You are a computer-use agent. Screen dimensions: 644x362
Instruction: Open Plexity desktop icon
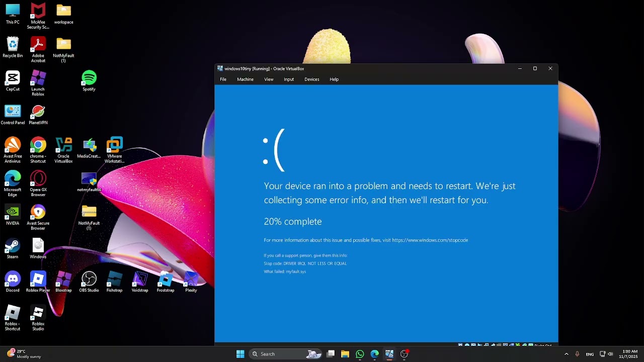tap(191, 282)
